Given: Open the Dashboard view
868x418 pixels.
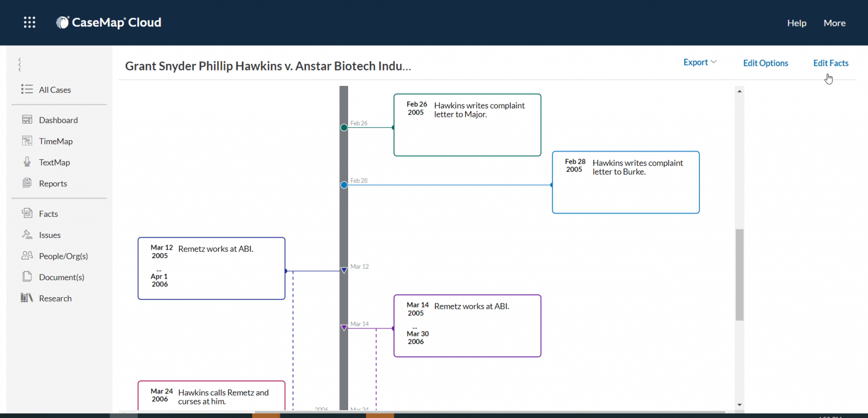Looking at the screenshot, I should click(58, 120).
